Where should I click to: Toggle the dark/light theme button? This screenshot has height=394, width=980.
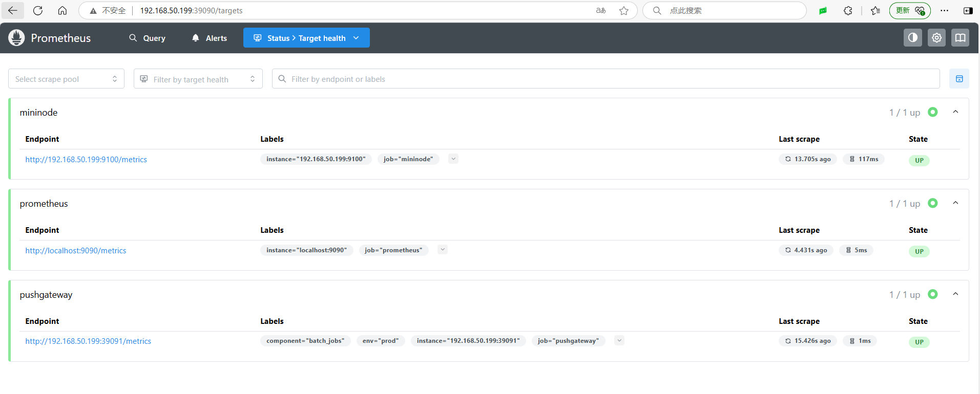pos(912,38)
